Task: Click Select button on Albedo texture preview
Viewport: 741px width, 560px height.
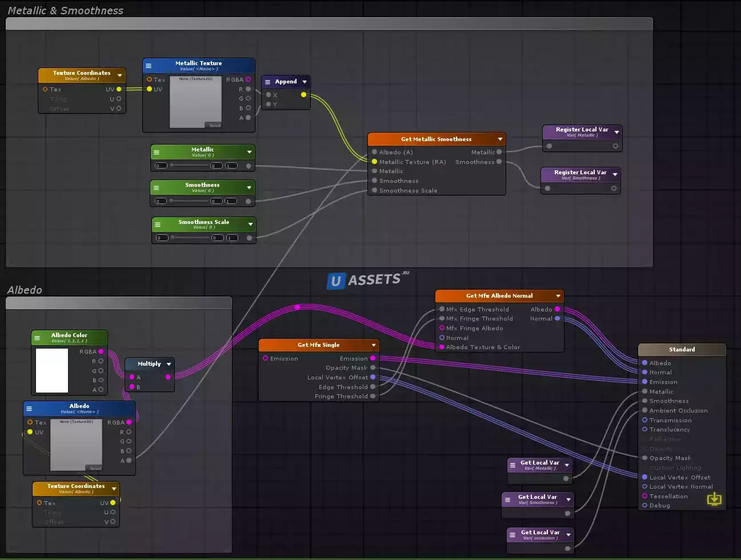Action: point(95,468)
